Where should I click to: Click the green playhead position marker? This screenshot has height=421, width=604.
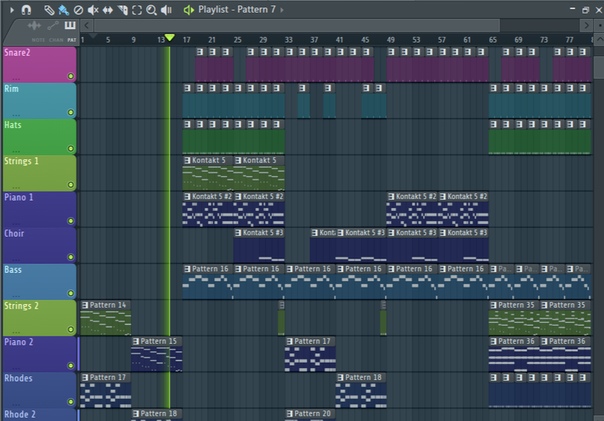[169, 38]
